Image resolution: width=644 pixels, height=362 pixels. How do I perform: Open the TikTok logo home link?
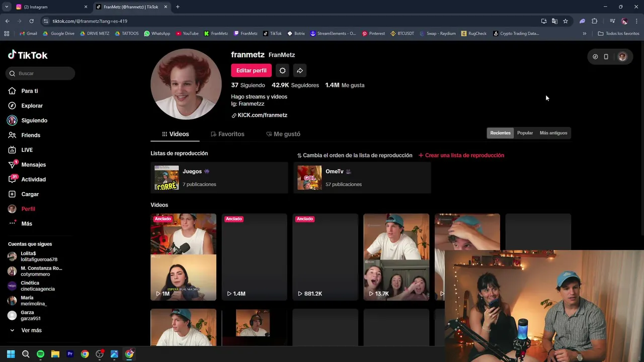(28, 55)
